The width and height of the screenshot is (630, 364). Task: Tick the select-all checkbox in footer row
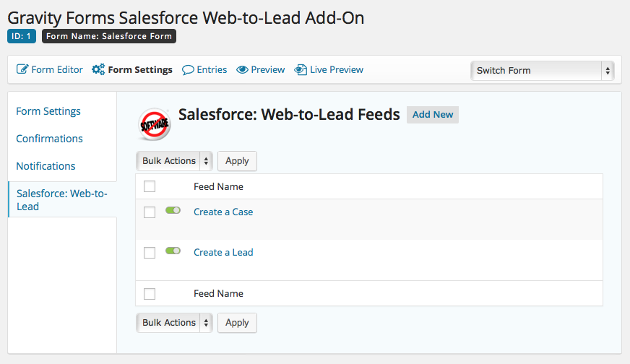[150, 294]
